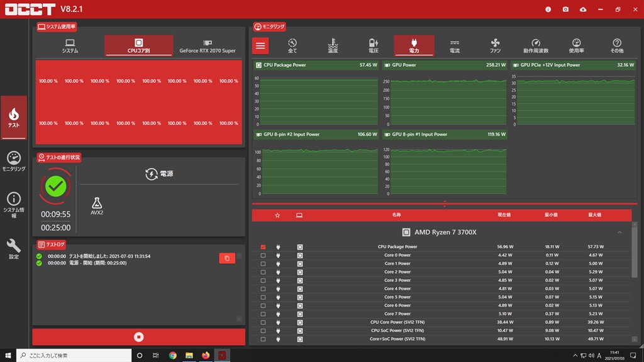Sort sensors by 最小値 column header
Image resolution: width=644 pixels, height=362 pixels.
(x=551, y=215)
